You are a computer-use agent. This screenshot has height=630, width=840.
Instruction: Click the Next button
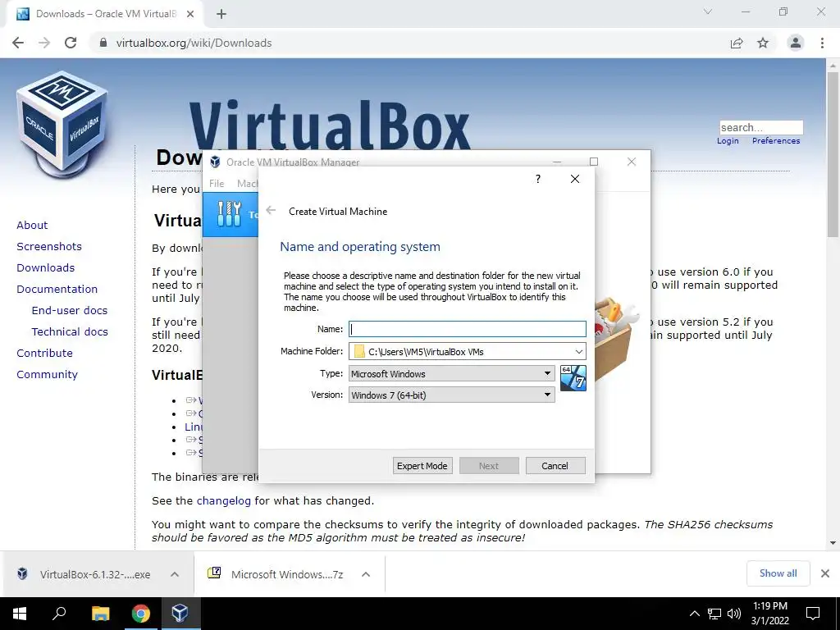(489, 466)
